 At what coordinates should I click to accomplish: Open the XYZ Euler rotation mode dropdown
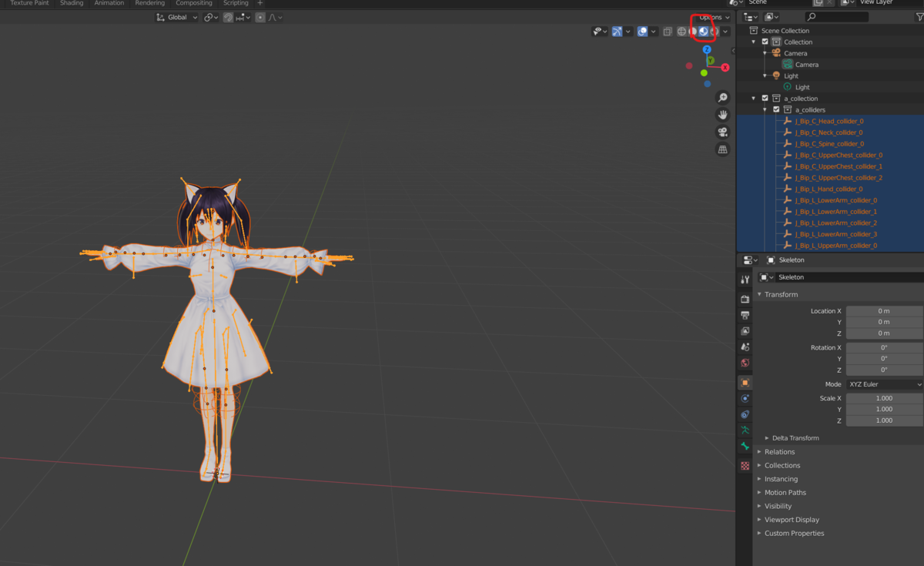(x=884, y=384)
